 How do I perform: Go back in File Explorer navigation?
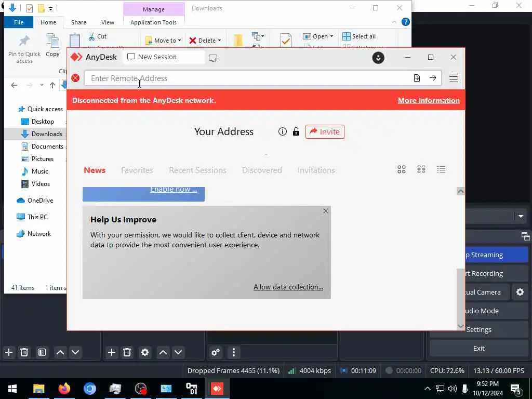click(14, 85)
